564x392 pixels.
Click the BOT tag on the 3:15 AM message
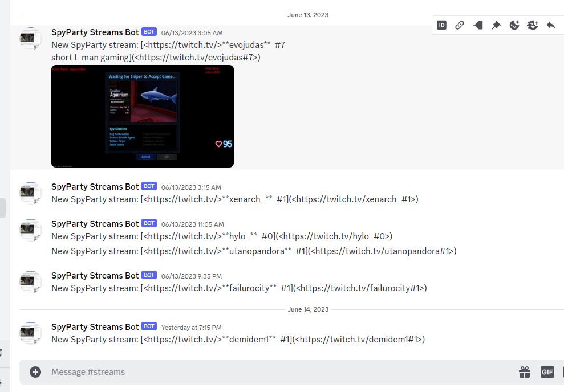pyautogui.click(x=149, y=186)
